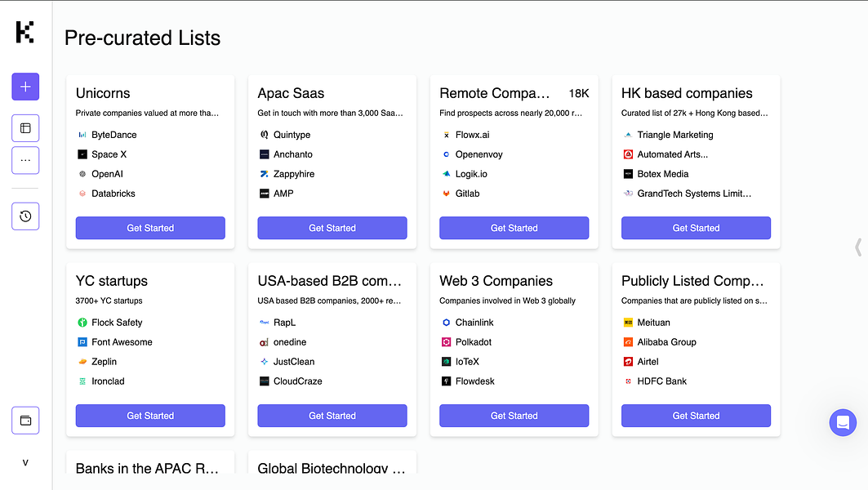Open Banks in the APAC Region card
This screenshot has height=490, width=868.
click(x=147, y=468)
